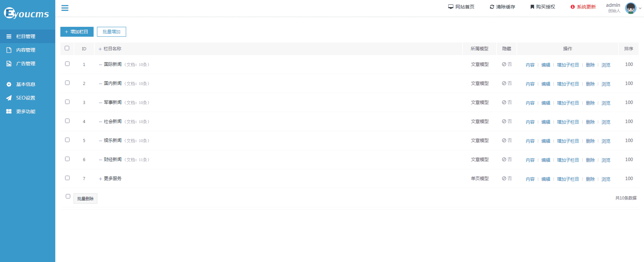Select the checkbox for 更多服务 row
This screenshot has height=262, width=644.
click(x=67, y=178)
